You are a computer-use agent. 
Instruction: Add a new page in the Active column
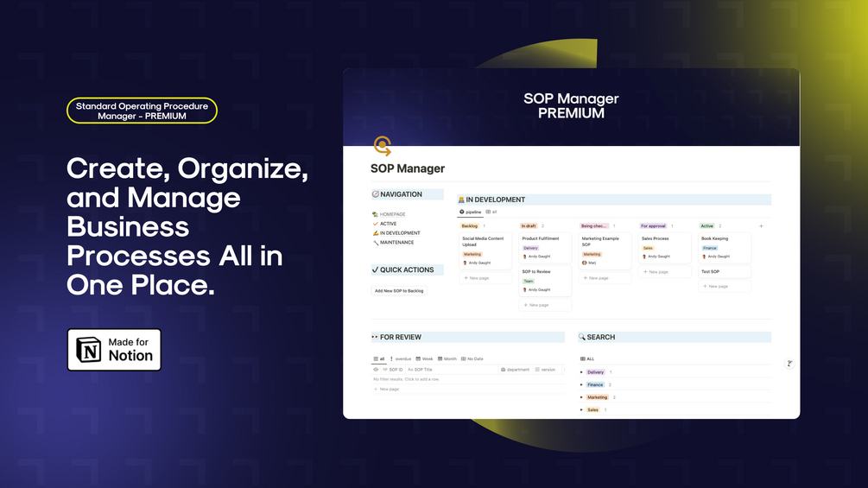[x=725, y=287]
